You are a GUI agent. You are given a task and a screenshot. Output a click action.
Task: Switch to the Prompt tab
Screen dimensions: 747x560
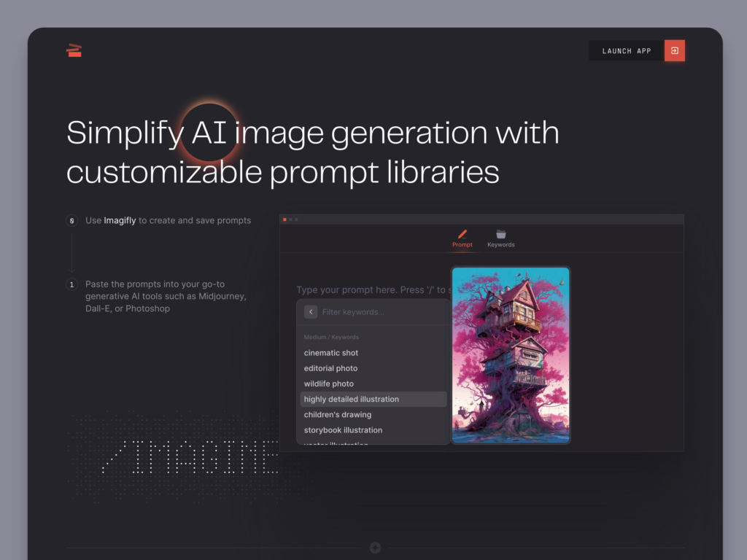462,238
